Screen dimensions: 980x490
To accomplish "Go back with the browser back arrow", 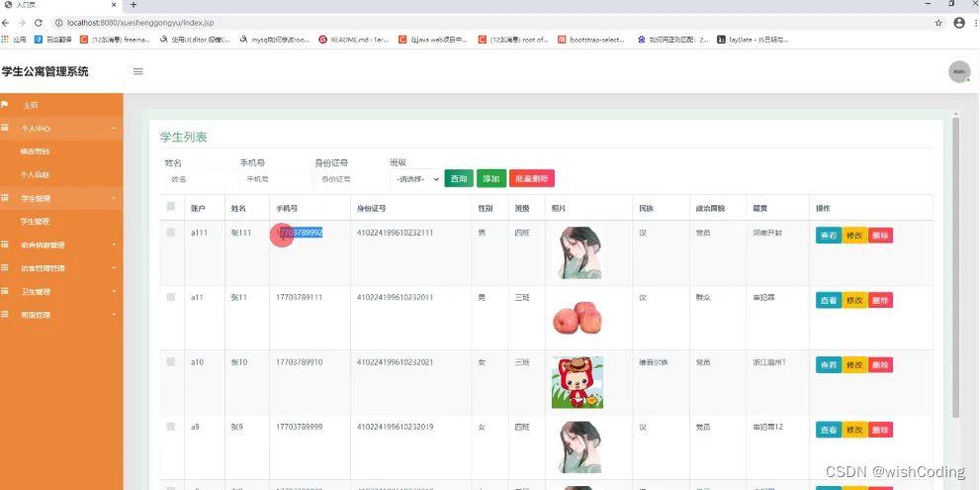I will click(x=6, y=23).
